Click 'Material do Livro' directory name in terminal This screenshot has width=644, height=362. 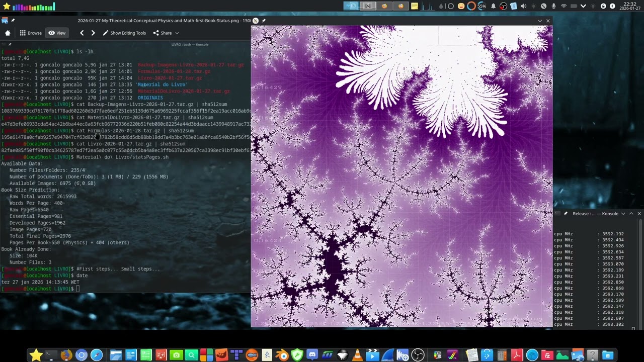[x=162, y=84]
